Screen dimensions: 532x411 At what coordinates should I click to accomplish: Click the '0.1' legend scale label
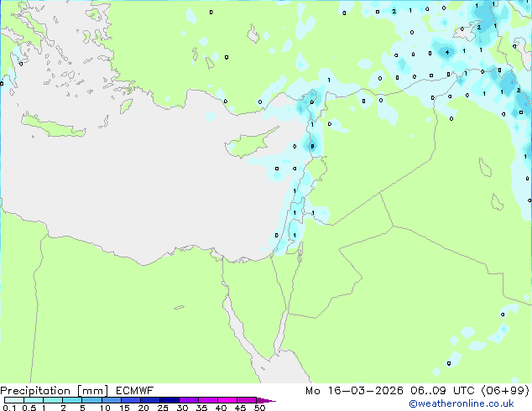click(x=9, y=408)
